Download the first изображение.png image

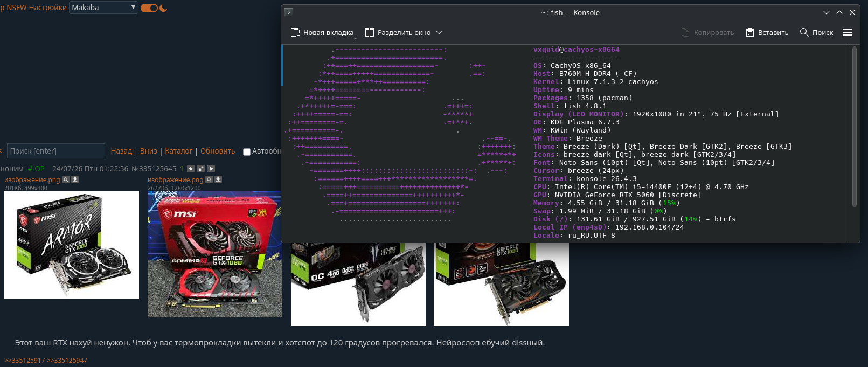coord(75,179)
